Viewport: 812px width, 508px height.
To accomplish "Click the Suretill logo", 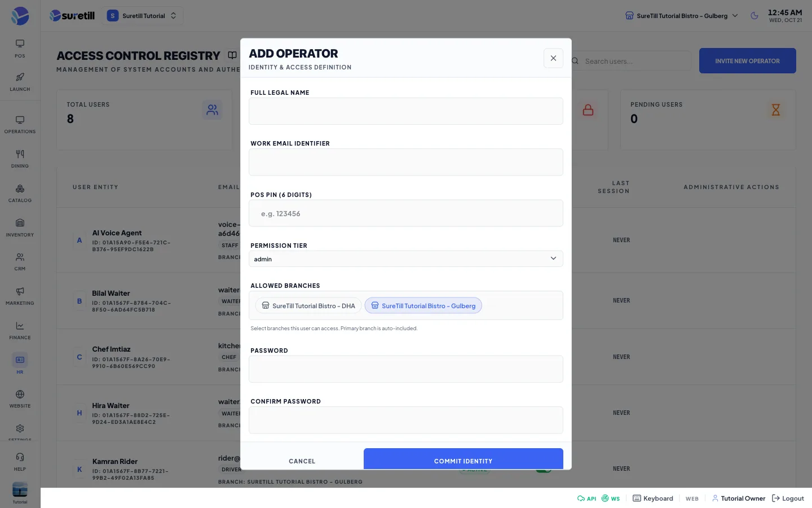I will [72, 16].
